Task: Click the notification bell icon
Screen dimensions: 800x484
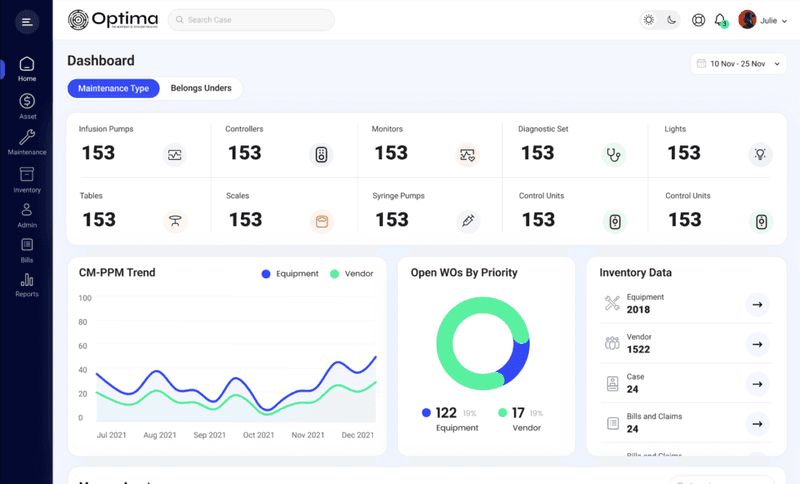Action: [x=720, y=20]
